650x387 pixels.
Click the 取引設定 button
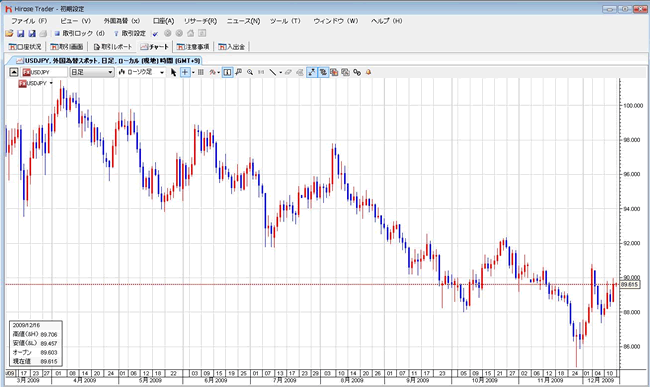(x=129, y=33)
